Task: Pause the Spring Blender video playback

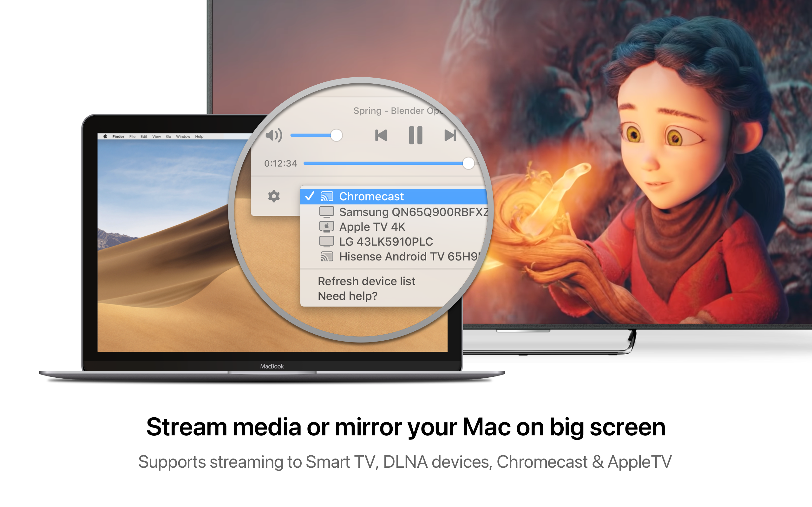Action: [x=416, y=136]
